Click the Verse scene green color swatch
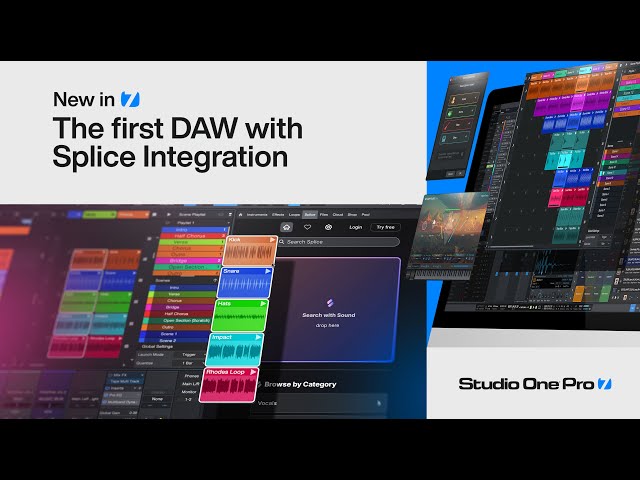 [151, 294]
